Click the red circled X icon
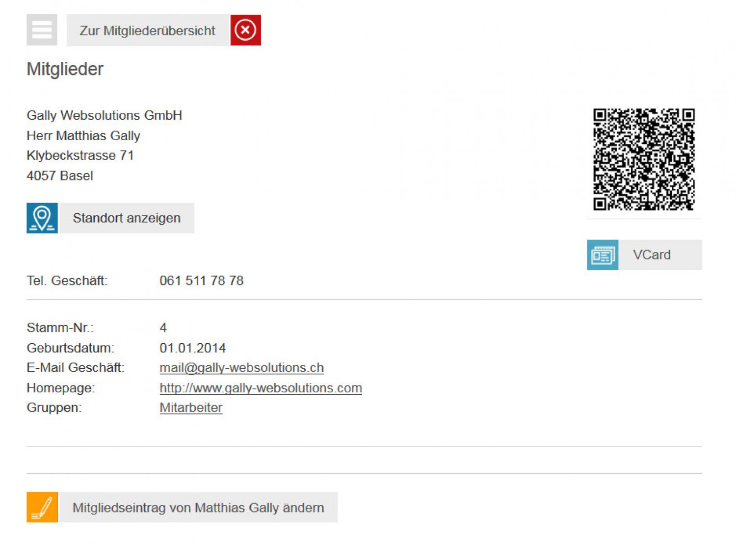 245,30
